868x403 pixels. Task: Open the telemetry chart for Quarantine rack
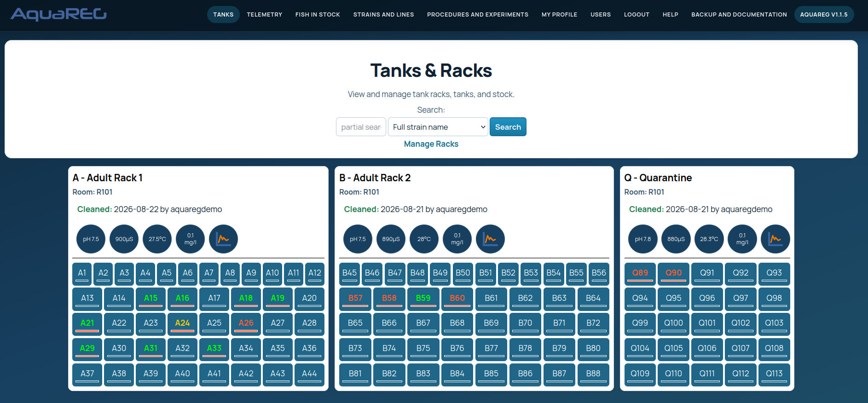(x=775, y=239)
